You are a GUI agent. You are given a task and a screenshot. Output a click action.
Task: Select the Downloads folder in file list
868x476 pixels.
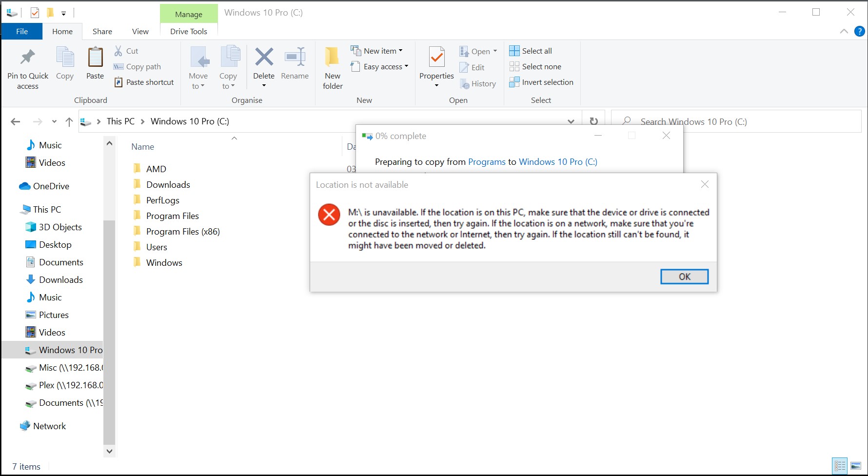pyautogui.click(x=168, y=184)
